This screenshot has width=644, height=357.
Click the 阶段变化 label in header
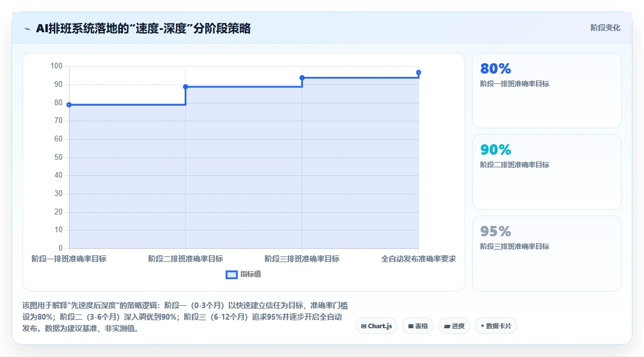(x=605, y=28)
